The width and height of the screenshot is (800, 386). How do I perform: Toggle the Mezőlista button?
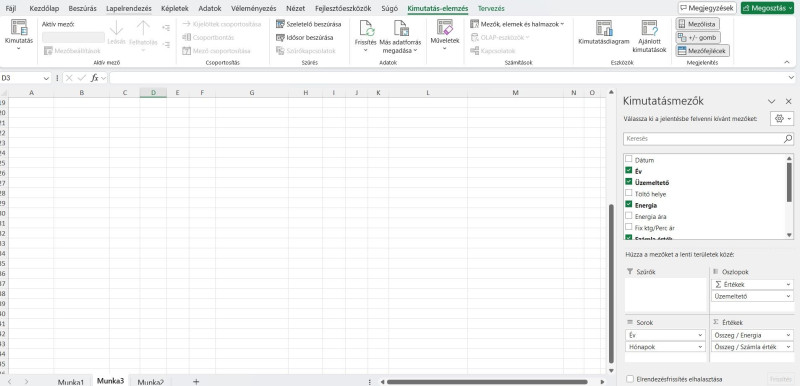[698, 24]
